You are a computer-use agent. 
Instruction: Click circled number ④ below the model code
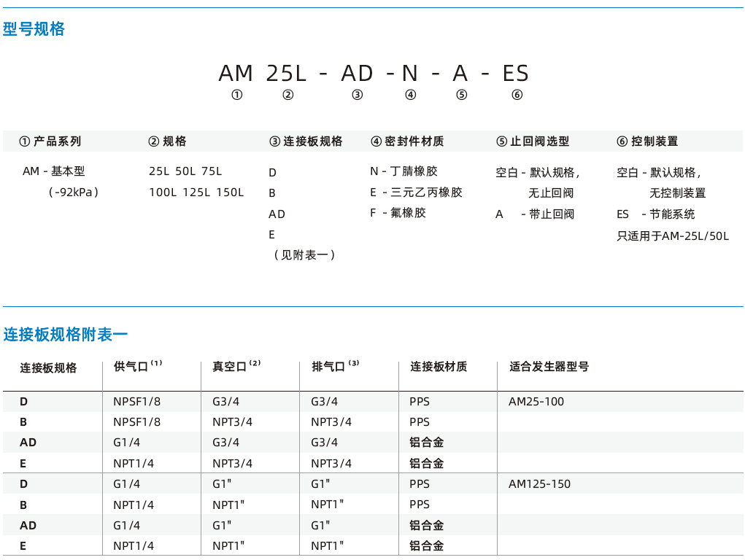[411, 95]
